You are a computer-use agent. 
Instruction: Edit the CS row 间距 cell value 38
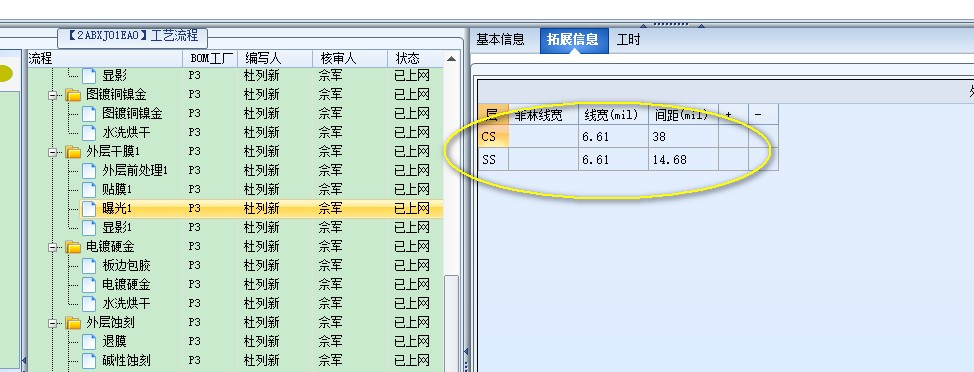(683, 137)
